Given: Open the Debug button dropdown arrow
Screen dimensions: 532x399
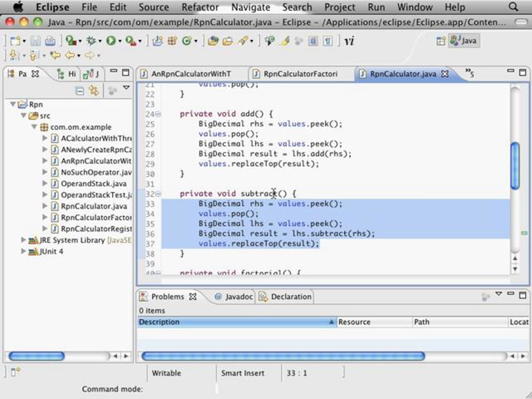Looking at the screenshot, I should [x=100, y=41].
